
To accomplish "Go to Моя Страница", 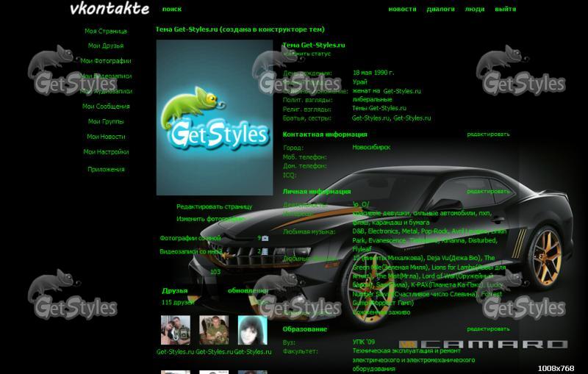I will click(x=106, y=31).
